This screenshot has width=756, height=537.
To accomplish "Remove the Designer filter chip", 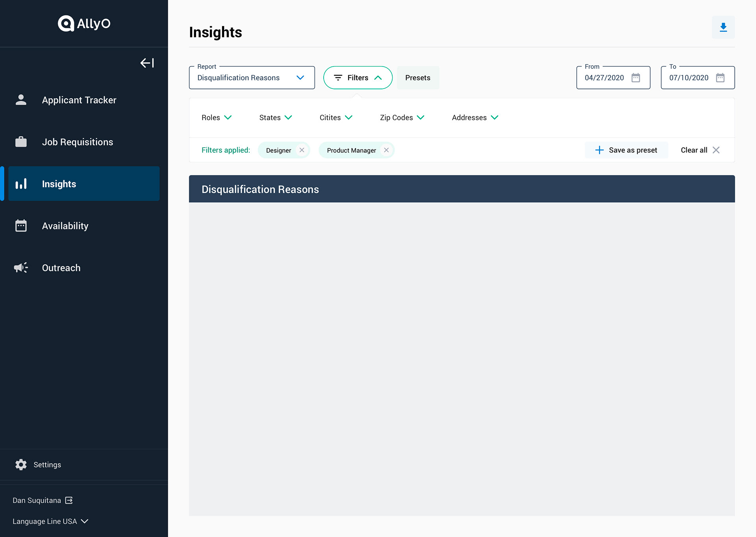I will pyautogui.click(x=302, y=150).
